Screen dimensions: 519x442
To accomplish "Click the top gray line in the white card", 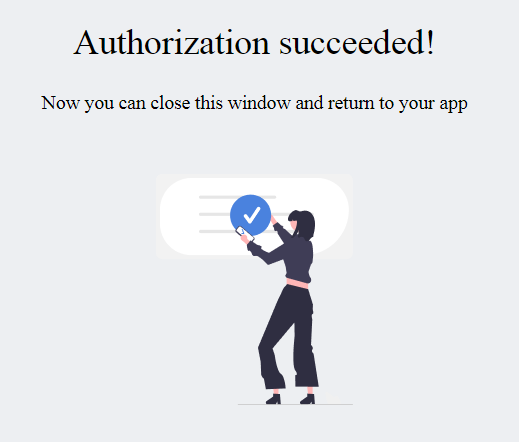I will [237, 197].
